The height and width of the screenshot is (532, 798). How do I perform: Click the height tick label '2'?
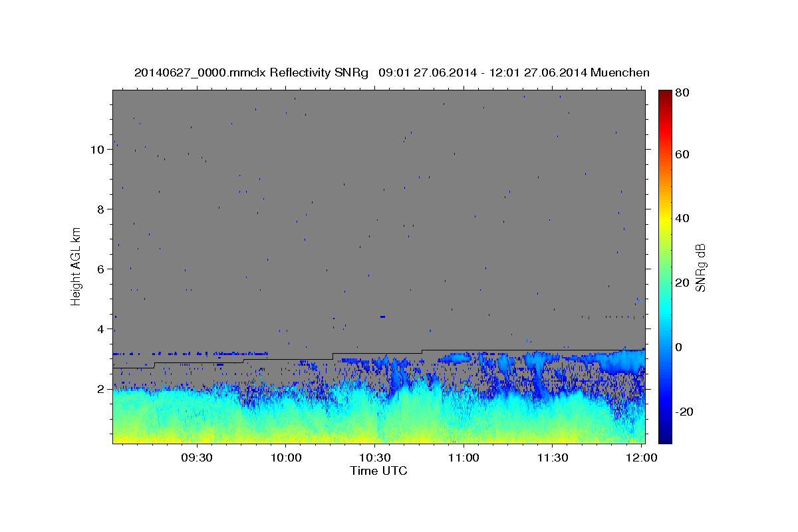pos(100,389)
